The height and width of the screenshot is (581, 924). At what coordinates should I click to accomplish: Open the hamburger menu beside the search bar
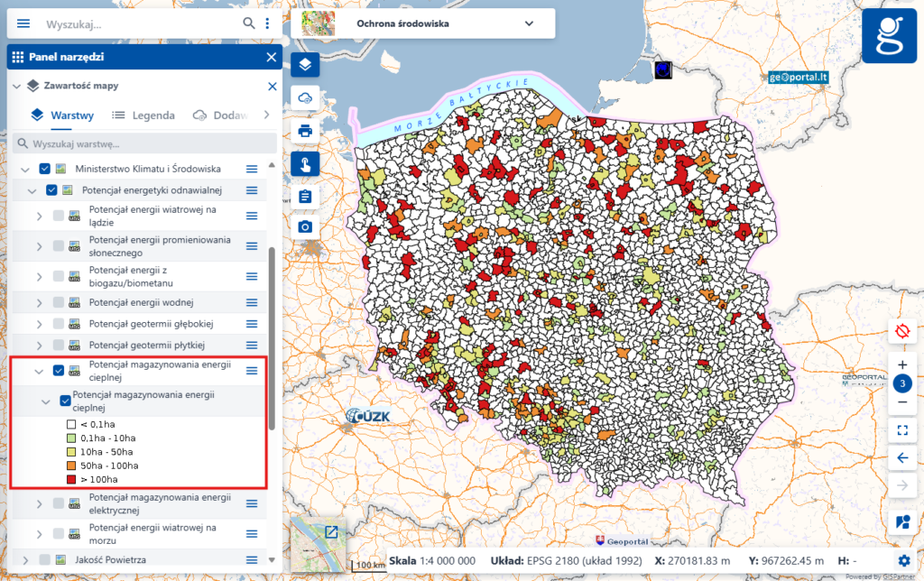coord(23,23)
